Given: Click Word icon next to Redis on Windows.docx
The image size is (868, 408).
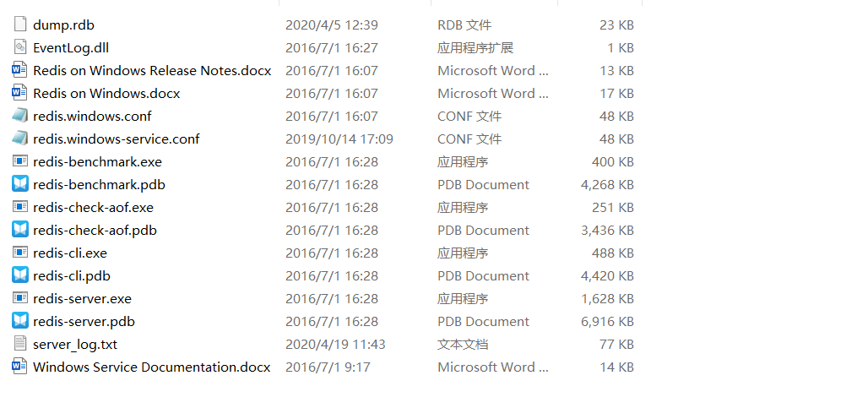Looking at the screenshot, I should click(20, 92).
